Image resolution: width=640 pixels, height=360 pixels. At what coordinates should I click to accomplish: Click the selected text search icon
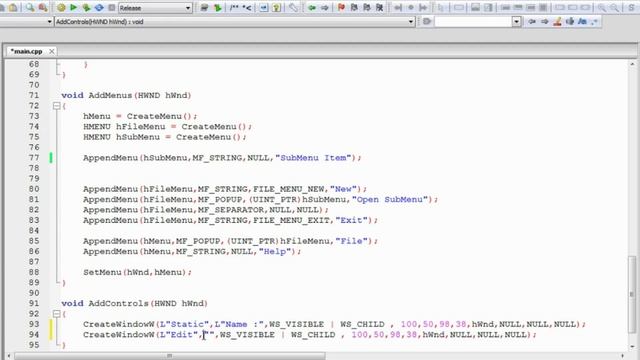point(570,21)
